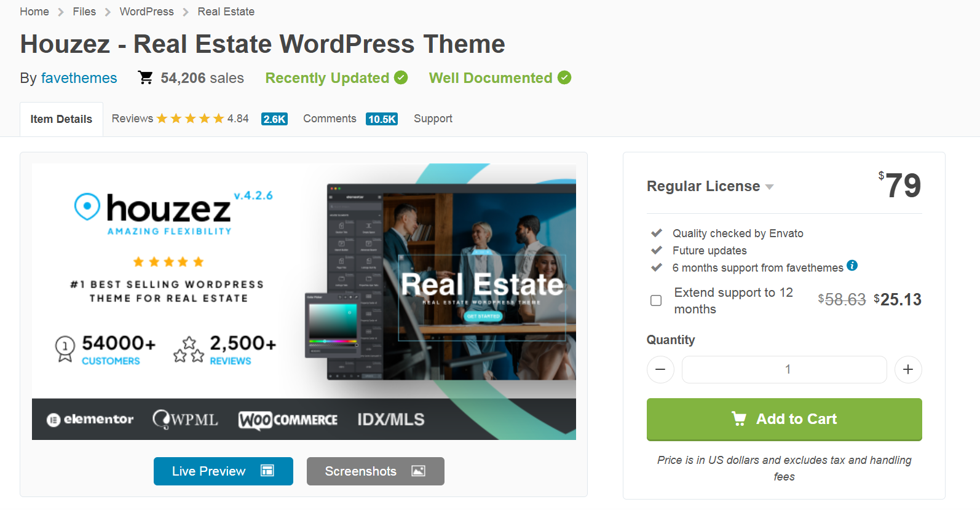Image resolution: width=980 pixels, height=510 pixels.
Task: Click the Recently Updated green checkmark badge
Action: click(x=401, y=78)
